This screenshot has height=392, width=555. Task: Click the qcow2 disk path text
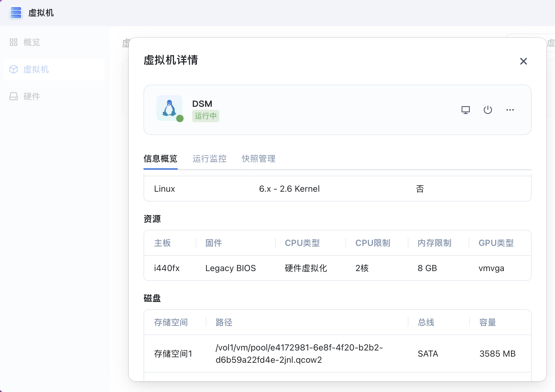(x=299, y=354)
